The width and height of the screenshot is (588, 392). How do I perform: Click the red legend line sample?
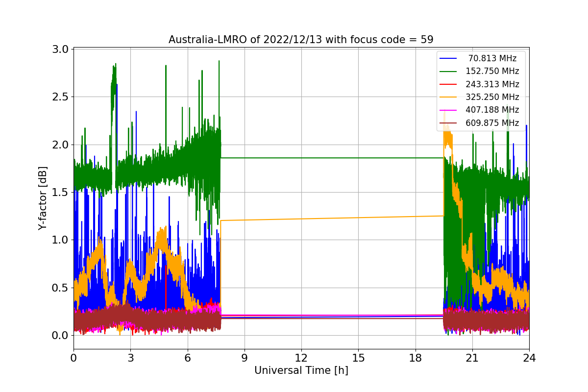tap(448, 84)
